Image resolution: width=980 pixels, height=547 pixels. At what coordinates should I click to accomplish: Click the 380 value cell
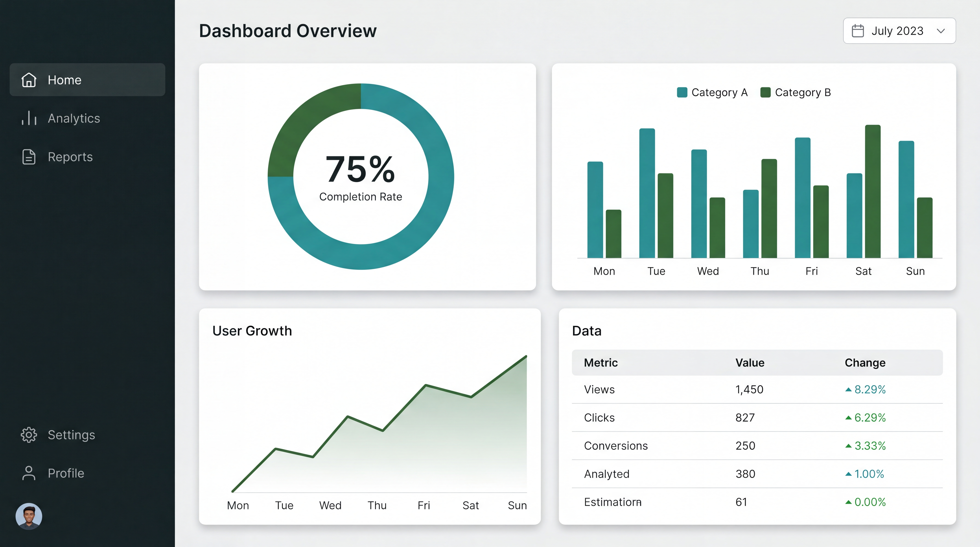click(x=745, y=474)
